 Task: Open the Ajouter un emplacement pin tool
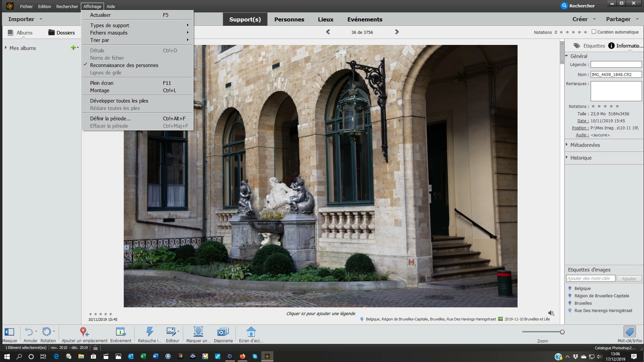pos(84,332)
